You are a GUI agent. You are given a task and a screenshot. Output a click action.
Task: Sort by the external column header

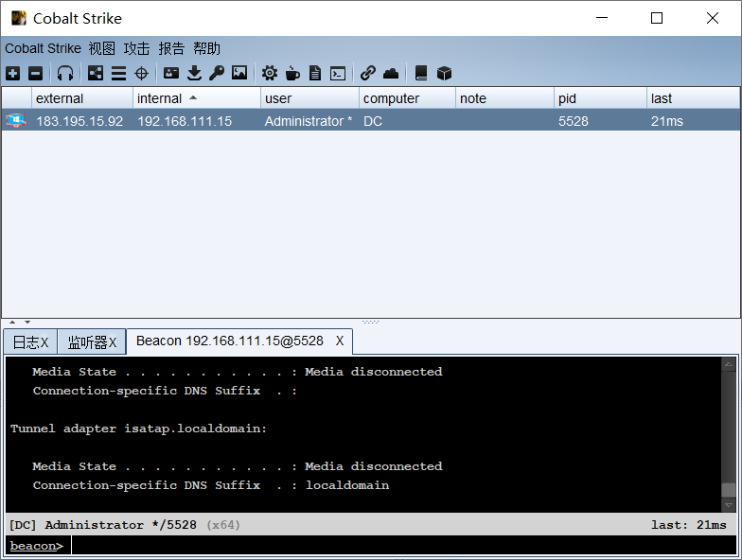pos(81,98)
